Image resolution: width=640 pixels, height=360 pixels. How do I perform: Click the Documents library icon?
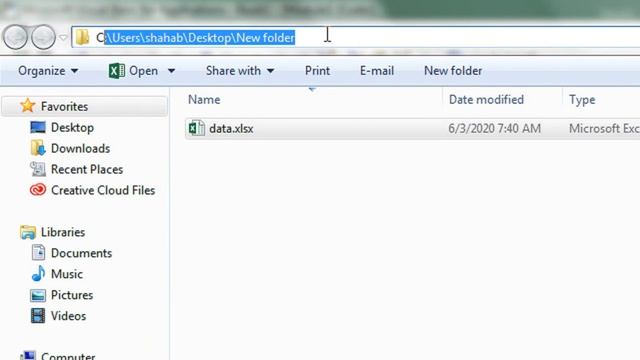[x=38, y=253]
